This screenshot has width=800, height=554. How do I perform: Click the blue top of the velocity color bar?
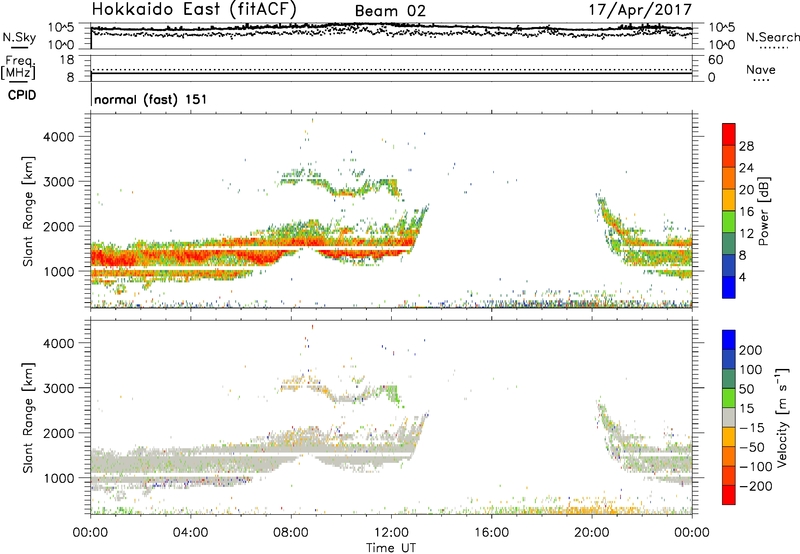(729, 340)
